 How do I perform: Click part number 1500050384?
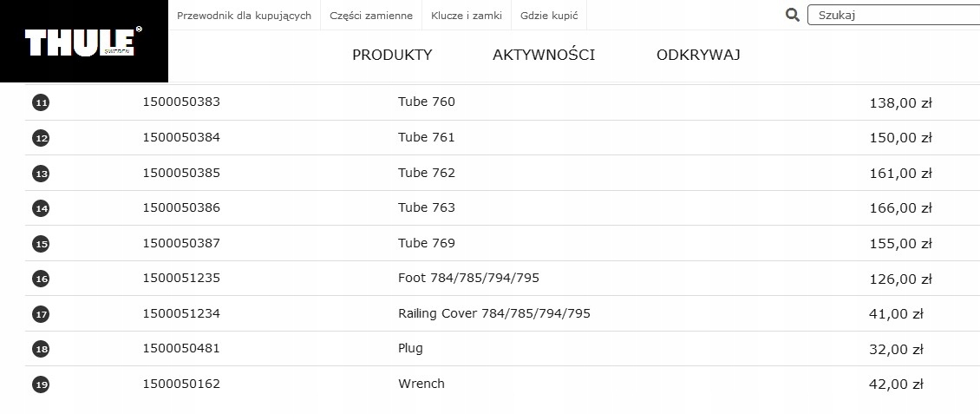[x=181, y=137]
